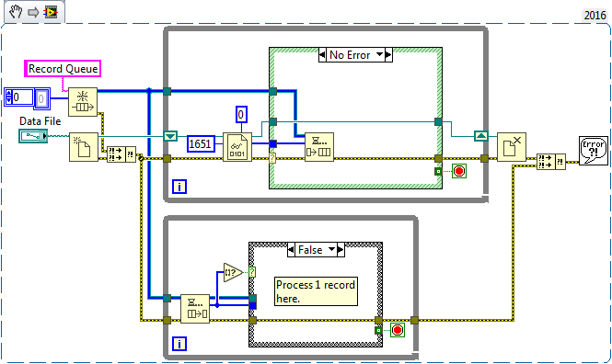The image size is (612, 364).
Task: Select the Enqueue Element node
Action: 318,147
